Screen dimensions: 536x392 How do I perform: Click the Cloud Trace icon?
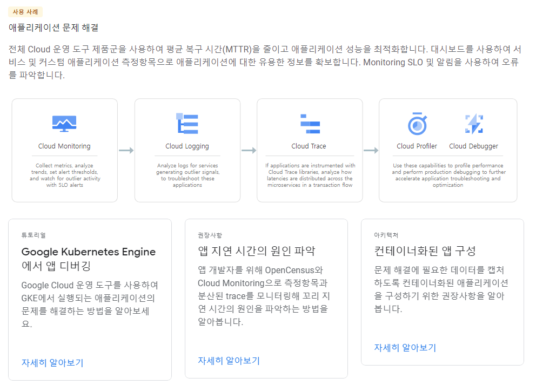tap(310, 124)
